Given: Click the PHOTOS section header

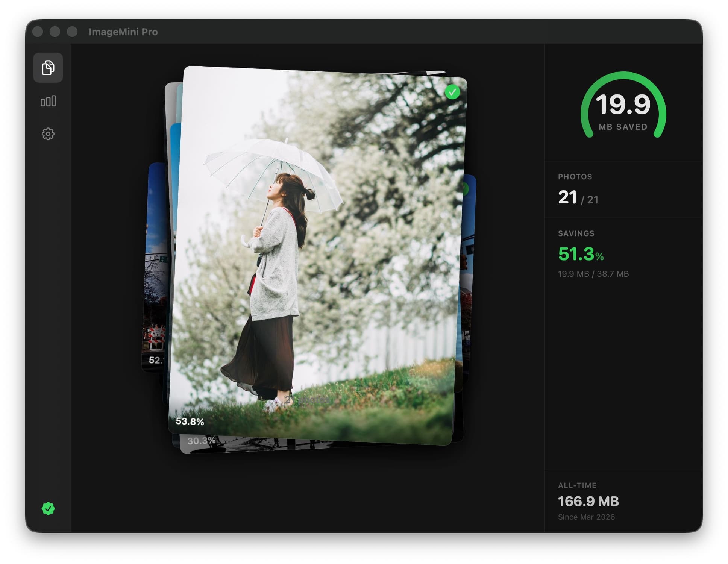Looking at the screenshot, I should [575, 176].
